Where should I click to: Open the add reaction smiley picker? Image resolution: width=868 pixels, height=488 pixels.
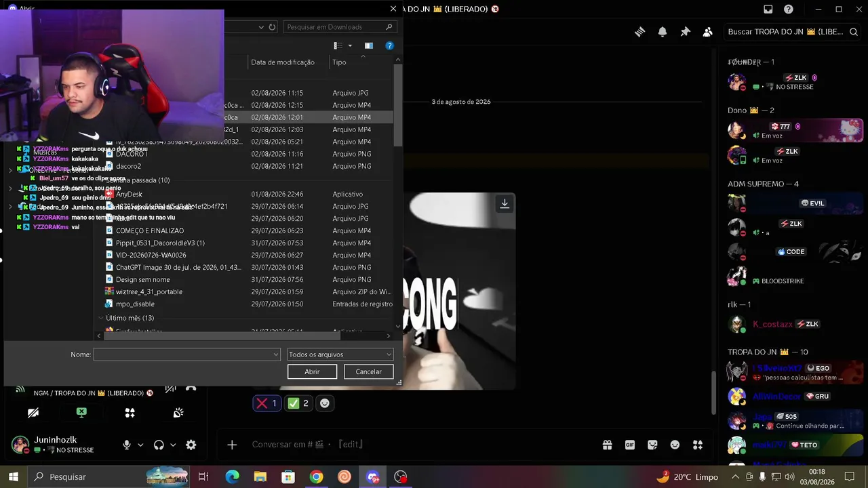click(x=325, y=403)
